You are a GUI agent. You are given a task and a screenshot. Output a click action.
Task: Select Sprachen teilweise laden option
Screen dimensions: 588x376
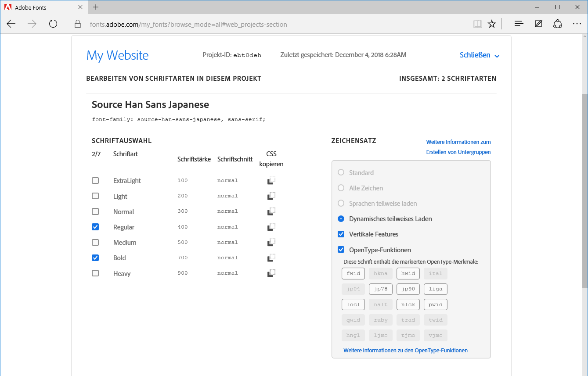pos(341,203)
